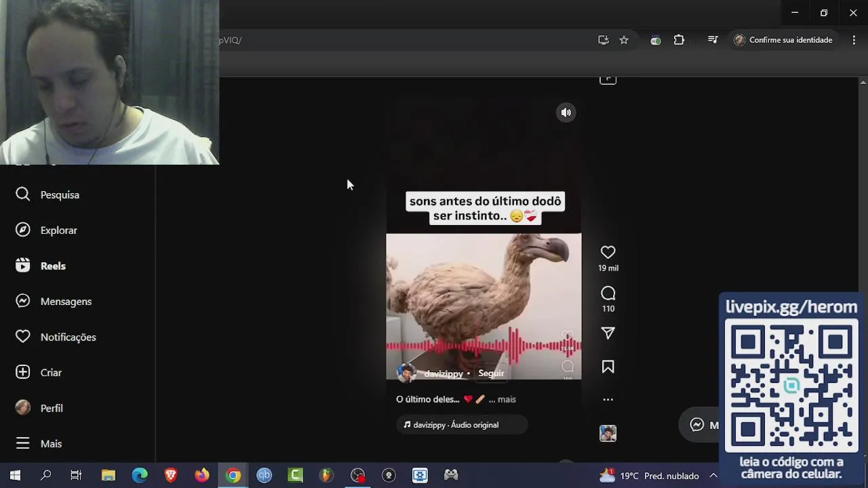
Task: Open the Chrome extensions puzzle icon
Action: pyautogui.click(x=679, y=40)
